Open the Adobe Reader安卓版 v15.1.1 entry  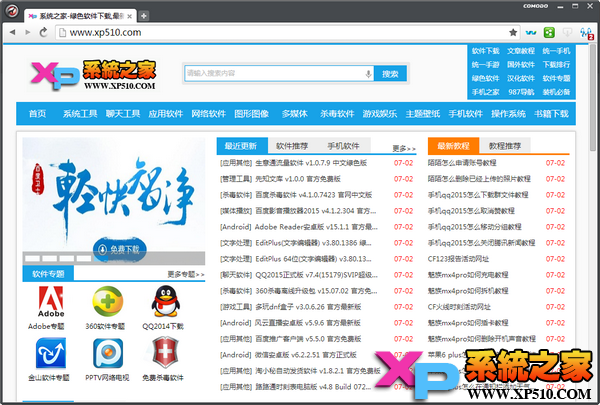pyautogui.click(x=316, y=227)
